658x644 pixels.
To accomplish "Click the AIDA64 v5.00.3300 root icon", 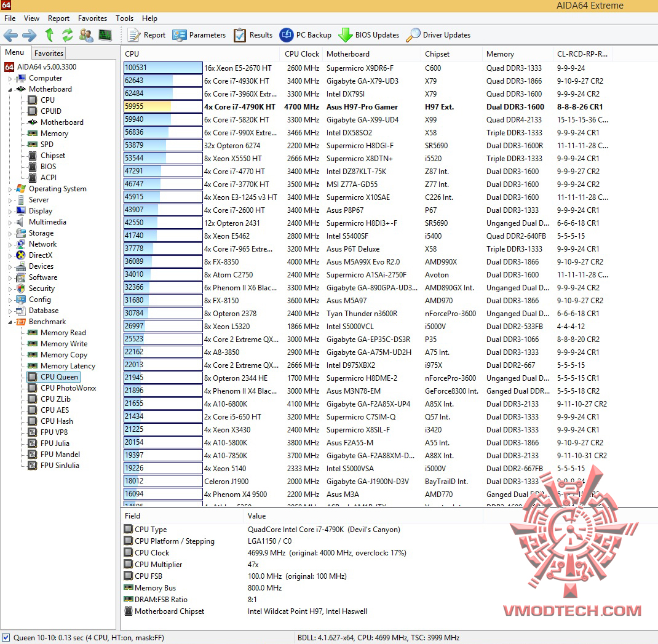I will coord(9,67).
